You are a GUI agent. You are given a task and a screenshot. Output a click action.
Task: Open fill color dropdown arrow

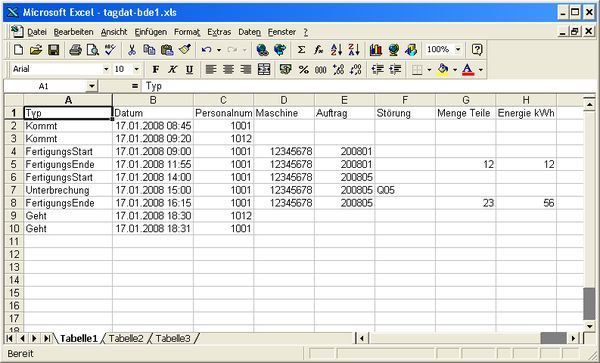point(455,70)
